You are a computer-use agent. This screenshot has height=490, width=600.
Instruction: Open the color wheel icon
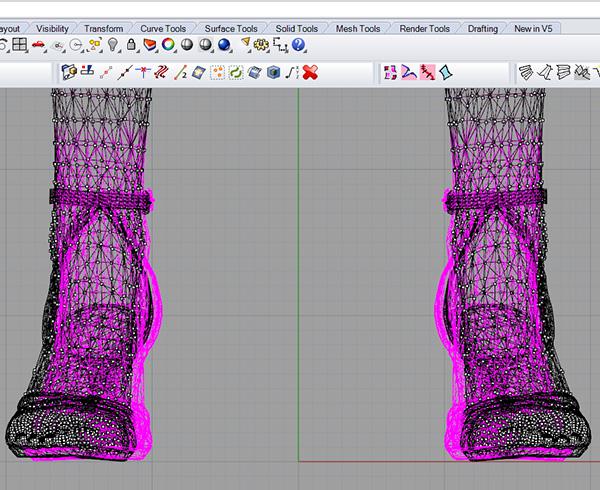click(x=168, y=46)
